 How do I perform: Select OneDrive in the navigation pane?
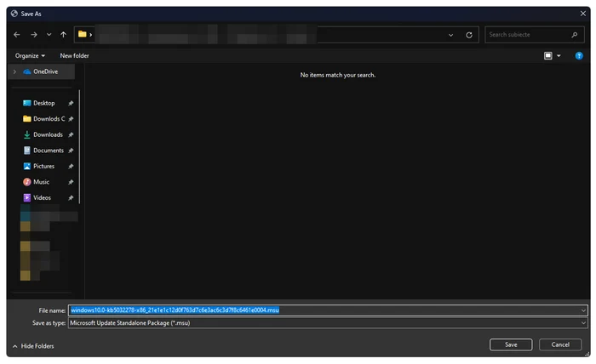42,71
